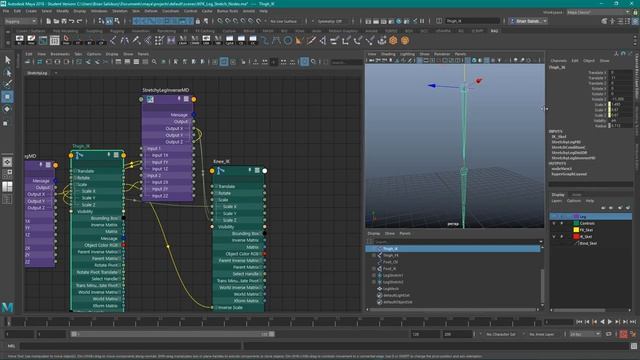
Task: Open the Windows menu in the main menu bar
Action: (x=99, y=11)
